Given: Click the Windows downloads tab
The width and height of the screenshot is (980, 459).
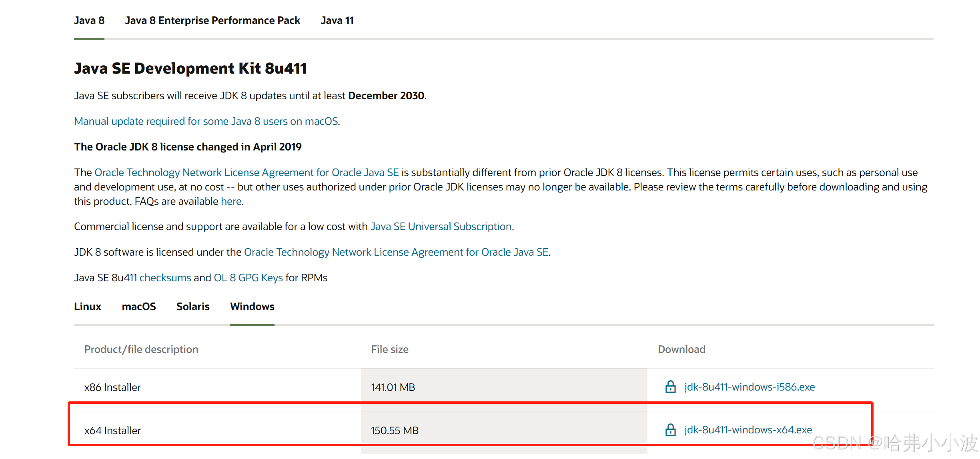Looking at the screenshot, I should coord(252,307).
